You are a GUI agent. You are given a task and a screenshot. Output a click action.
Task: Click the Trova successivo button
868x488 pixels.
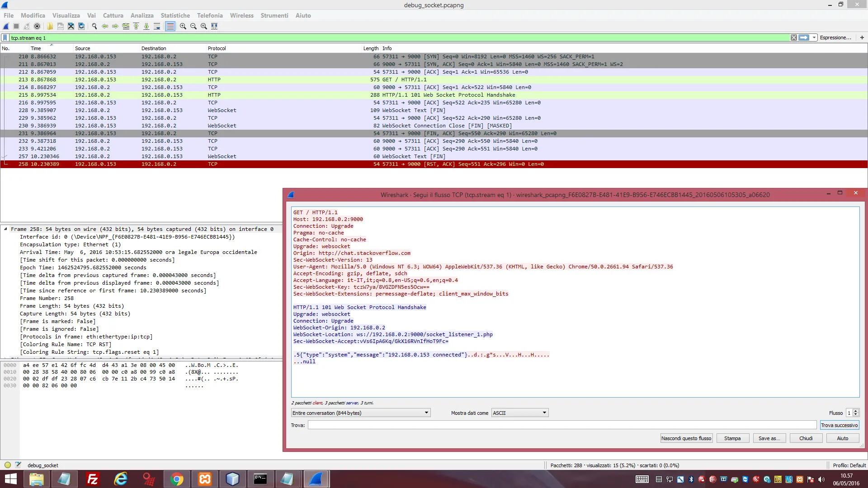coord(839,425)
